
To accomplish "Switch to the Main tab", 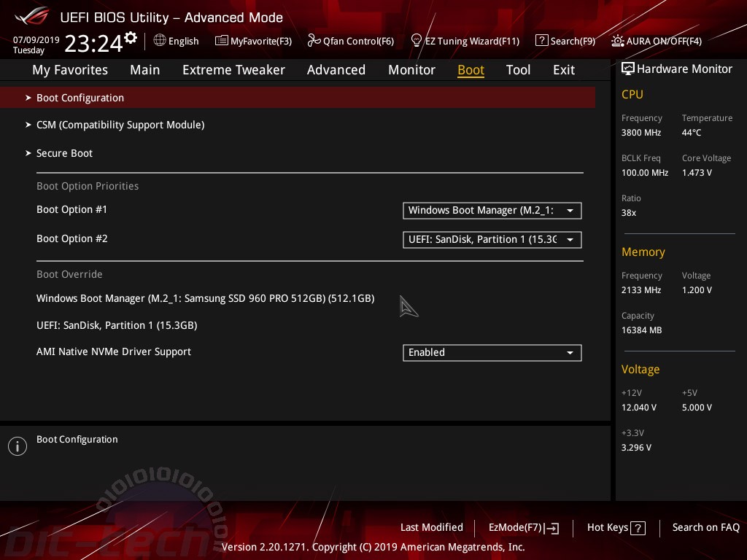I will (145, 70).
